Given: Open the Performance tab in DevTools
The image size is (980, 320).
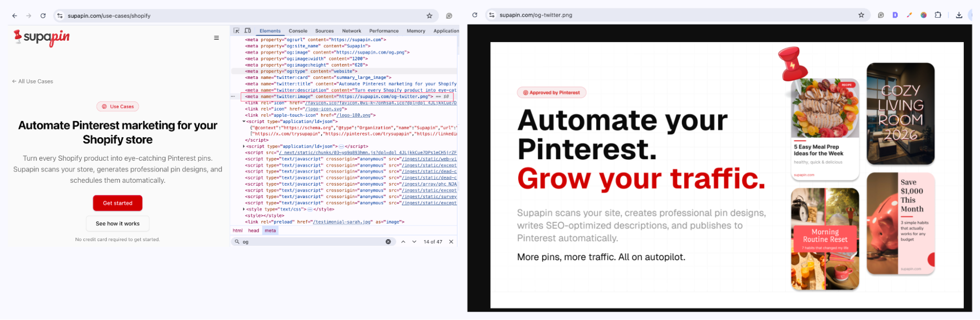Looking at the screenshot, I should pos(384,31).
